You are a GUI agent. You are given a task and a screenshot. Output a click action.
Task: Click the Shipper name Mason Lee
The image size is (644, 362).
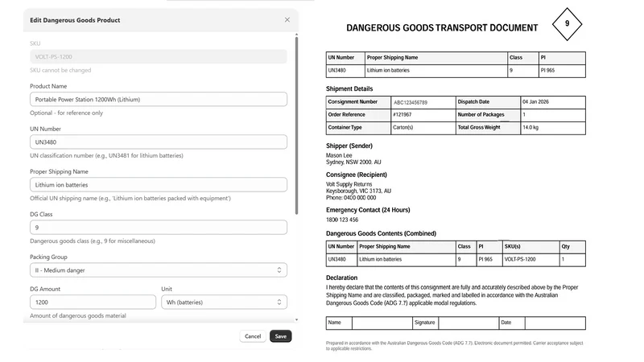click(339, 155)
